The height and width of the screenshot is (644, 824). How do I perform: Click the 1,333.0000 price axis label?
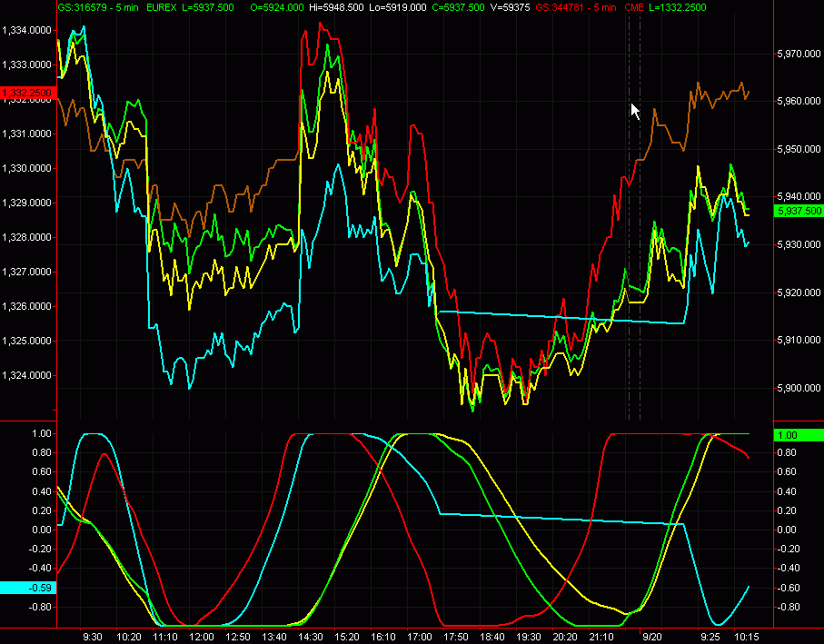27,64
